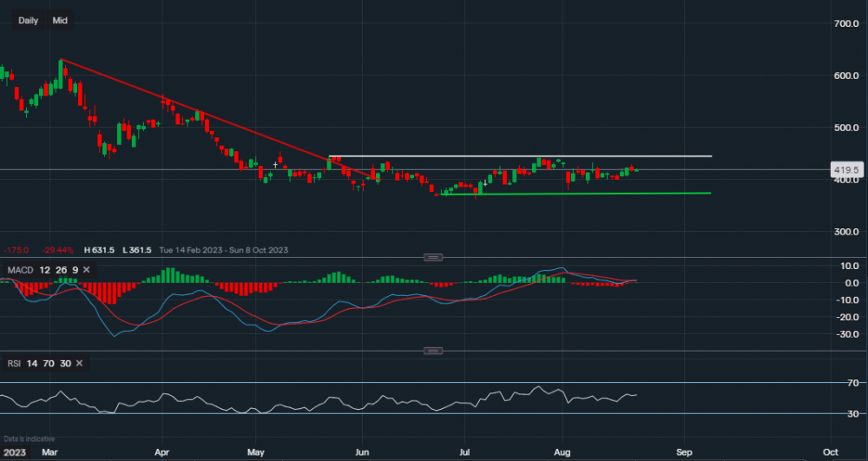The height and width of the screenshot is (461, 868).
Task: Click the current price tag 419.5
Action: click(x=845, y=170)
